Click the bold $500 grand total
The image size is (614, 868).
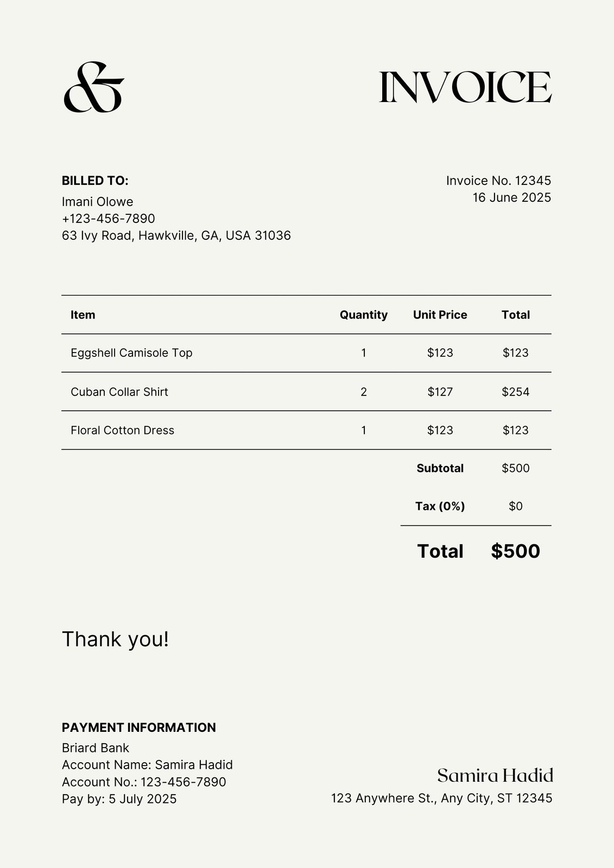click(x=515, y=551)
